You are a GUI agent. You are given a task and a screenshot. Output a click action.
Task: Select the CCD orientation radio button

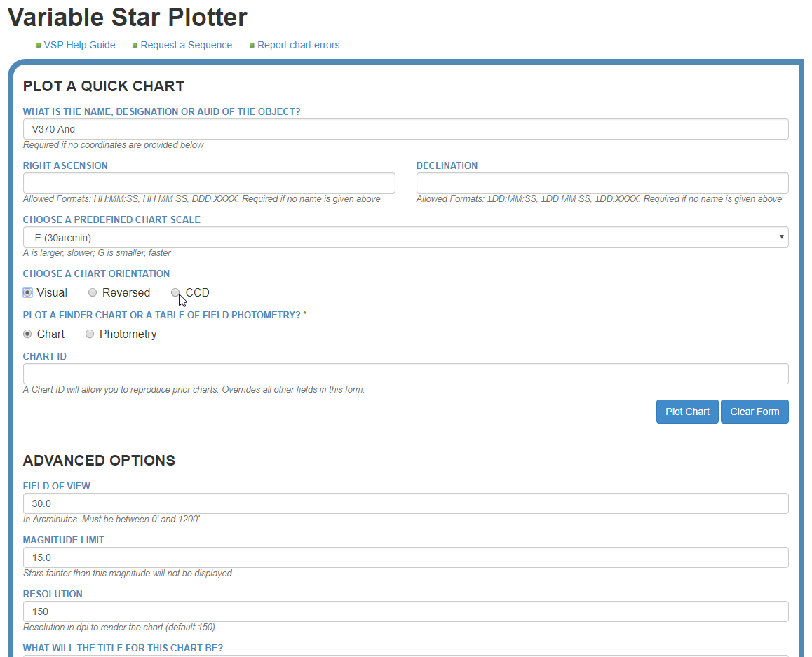(175, 292)
